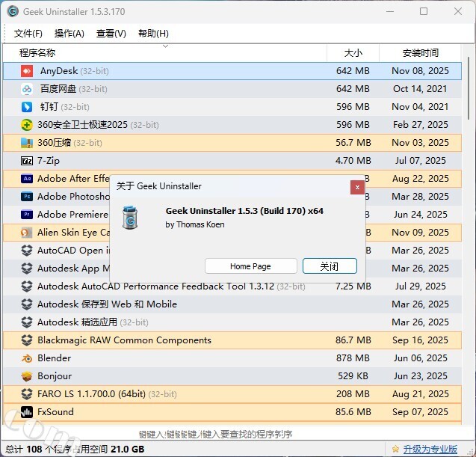
Task: Click the Bonjour package icon
Action: tap(27, 376)
